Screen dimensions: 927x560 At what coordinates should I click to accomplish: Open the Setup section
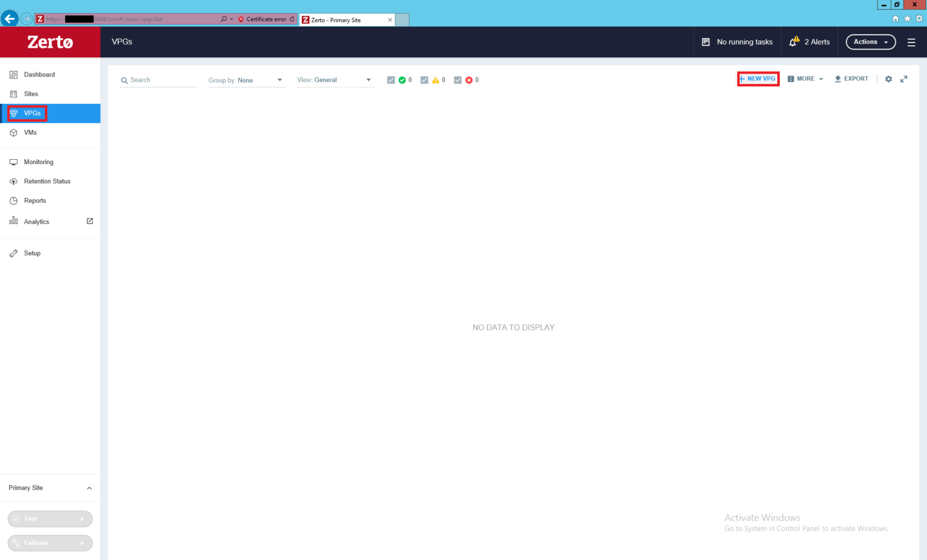[x=32, y=253]
